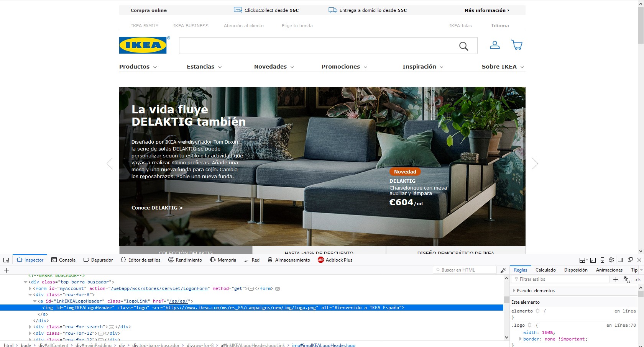
Task: Toggle pseudo-class panel icon next to .cls
Action: (x=626, y=279)
